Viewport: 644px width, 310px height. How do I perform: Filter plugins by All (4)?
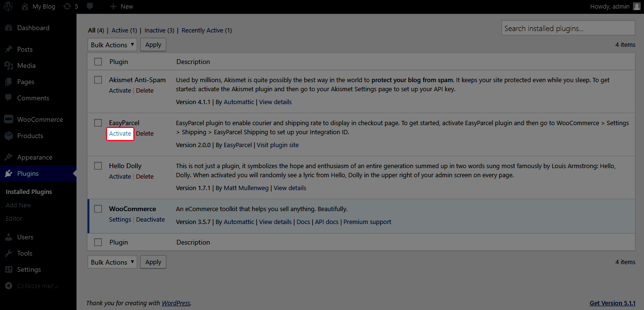point(96,30)
